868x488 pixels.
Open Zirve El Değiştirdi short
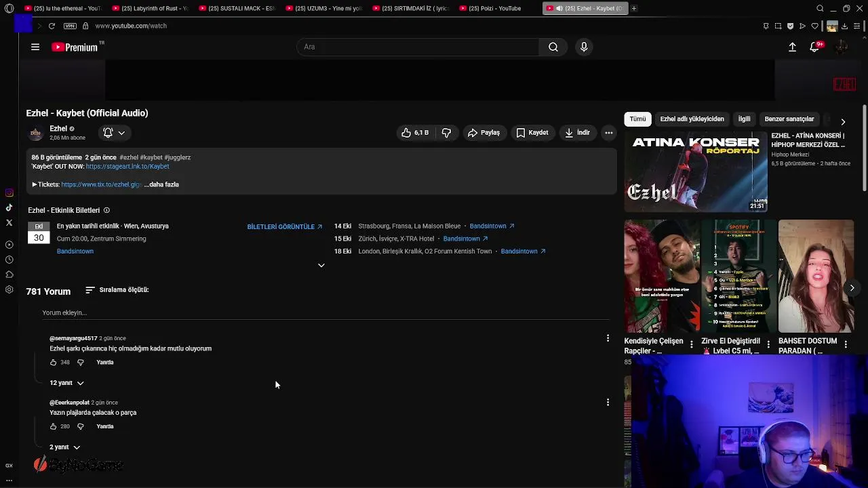coord(738,276)
